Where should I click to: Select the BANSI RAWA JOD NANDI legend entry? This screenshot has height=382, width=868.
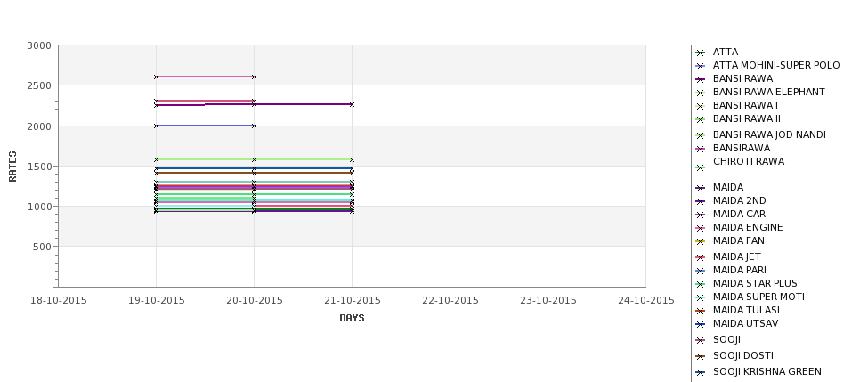click(760, 134)
